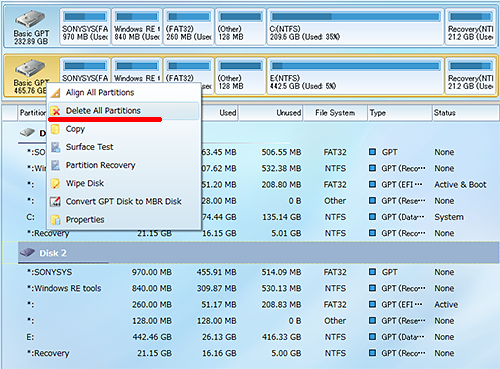500x369 pixels.
Task: Select the 232.89 GB Basic GPT disk icon
Action: click(30, 19)
